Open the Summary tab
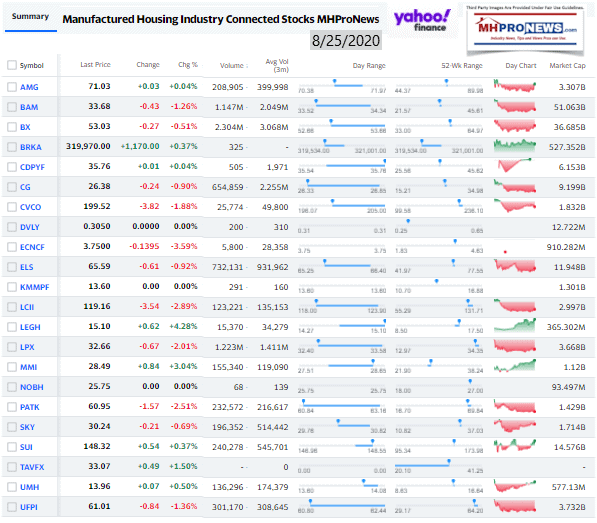Image resolution: width=597 pixels, height=523 pixels. point(30,17)
